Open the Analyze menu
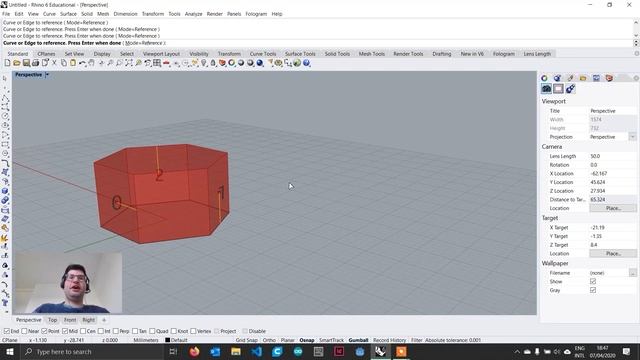 (193, 14)
